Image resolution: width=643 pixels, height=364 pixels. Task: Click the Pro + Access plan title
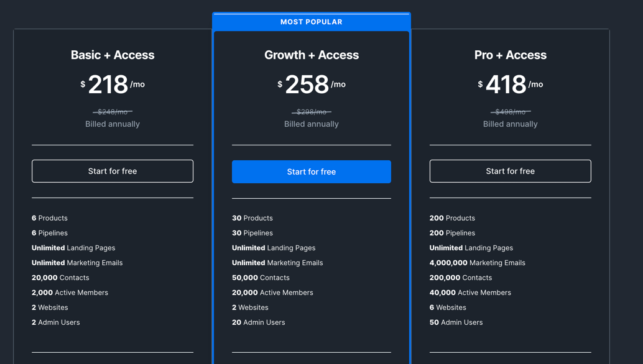tap(510, 55)
